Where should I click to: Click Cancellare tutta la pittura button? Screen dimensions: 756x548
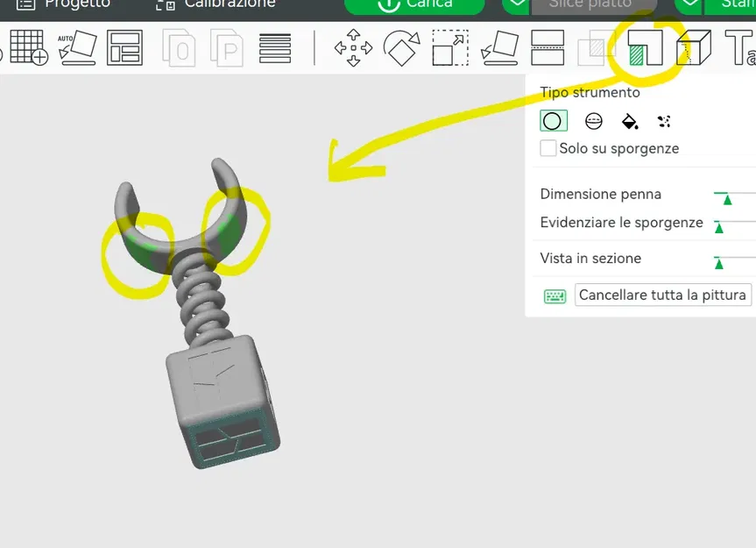point(663,295)
